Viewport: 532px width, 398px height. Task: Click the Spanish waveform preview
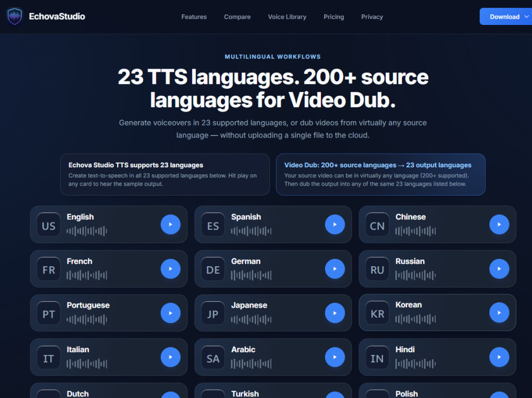251,231
